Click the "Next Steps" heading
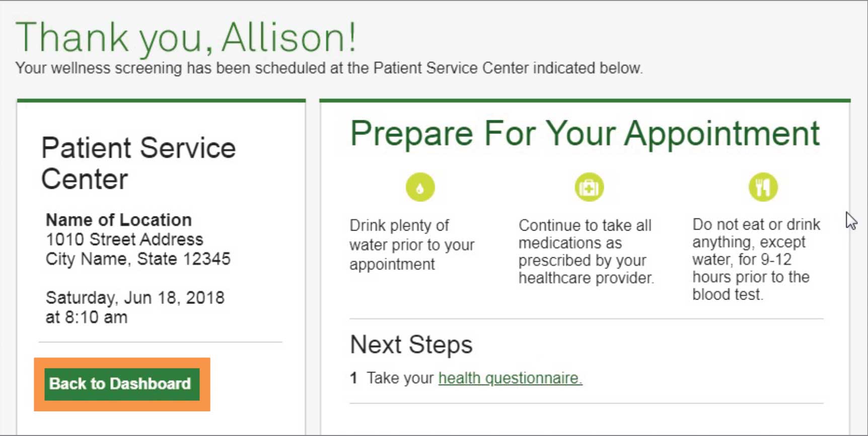 (x=411, y=345)
